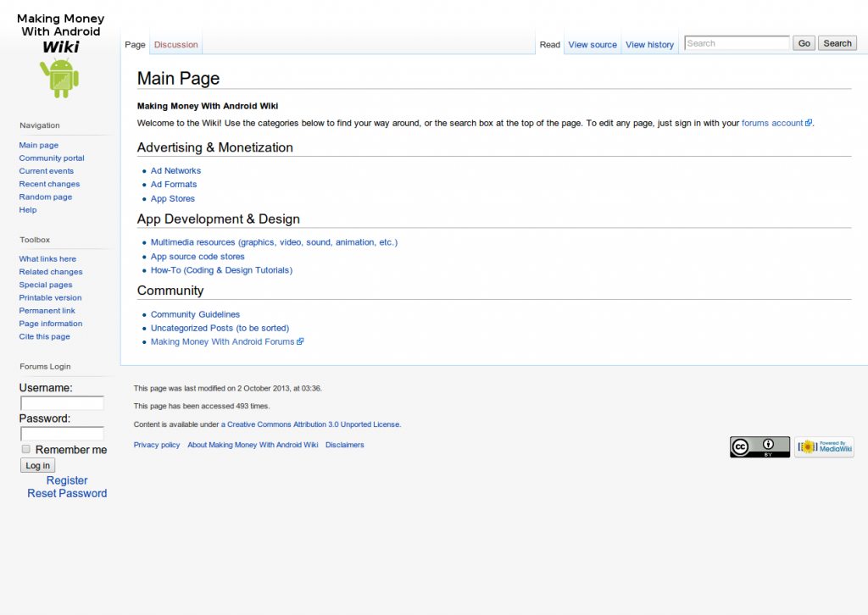Open Multimedia resources link

pos(274,242)
